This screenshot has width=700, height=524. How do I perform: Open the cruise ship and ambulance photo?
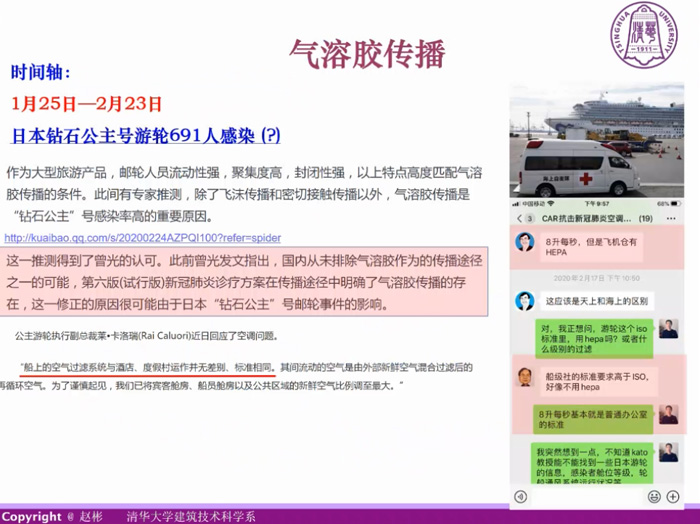coord(596,140)
